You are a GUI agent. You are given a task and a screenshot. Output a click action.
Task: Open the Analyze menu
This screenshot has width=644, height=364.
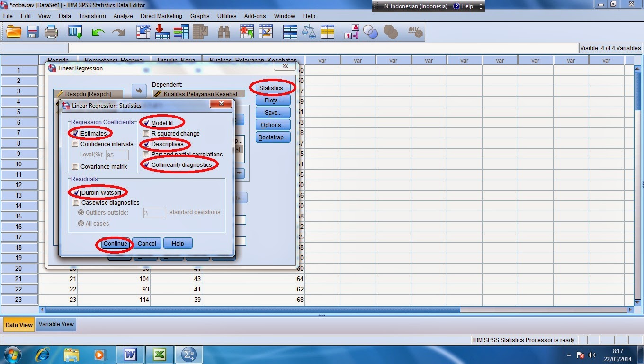(x=123, y=16)
